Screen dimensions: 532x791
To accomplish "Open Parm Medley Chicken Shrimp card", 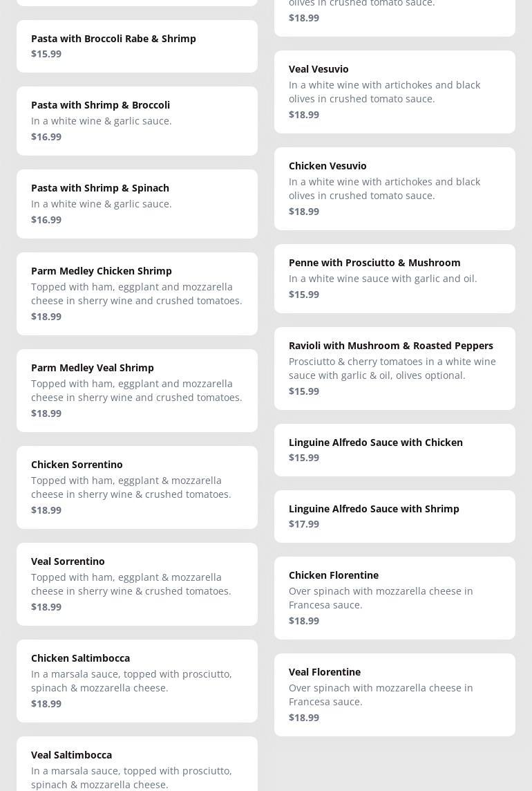I will 137,293.
